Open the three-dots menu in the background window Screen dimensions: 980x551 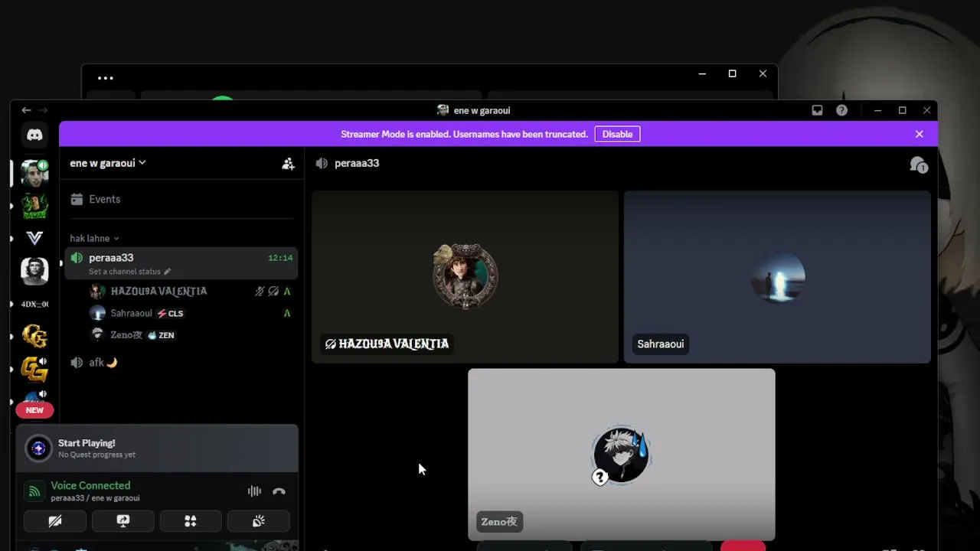[x=106, y=78]
